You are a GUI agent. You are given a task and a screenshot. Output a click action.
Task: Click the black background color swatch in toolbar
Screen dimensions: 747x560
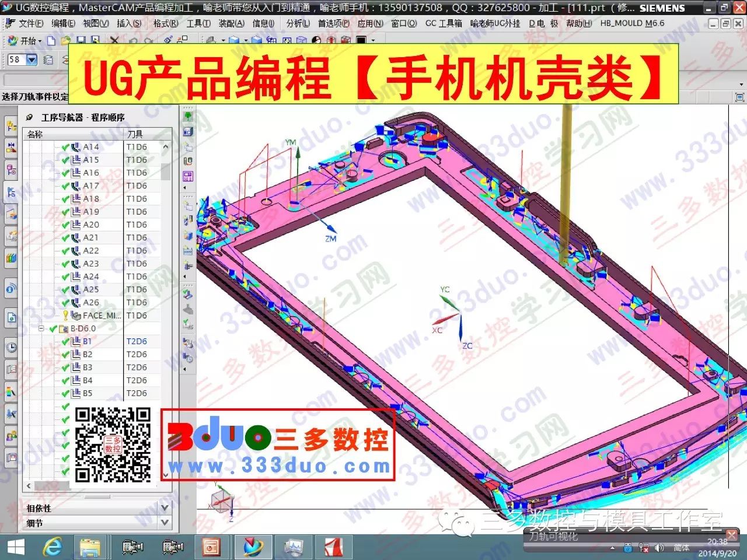pyautogui.click(x=361, y=41)
